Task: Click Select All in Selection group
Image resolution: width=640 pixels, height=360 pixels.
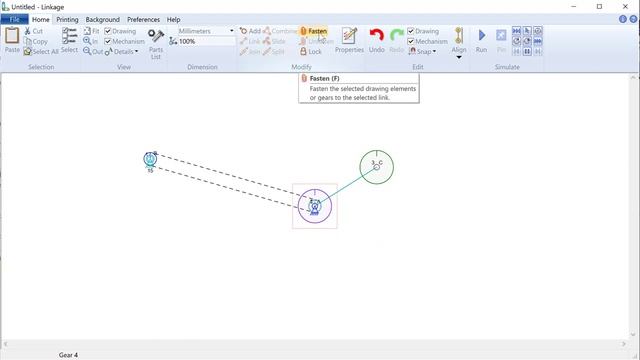Action: tap(41, 51)
